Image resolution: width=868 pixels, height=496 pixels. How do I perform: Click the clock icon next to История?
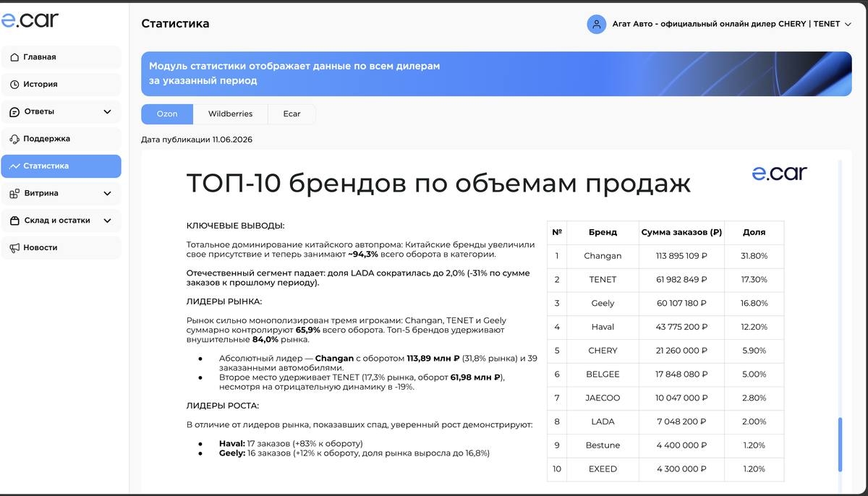(14, 85)
